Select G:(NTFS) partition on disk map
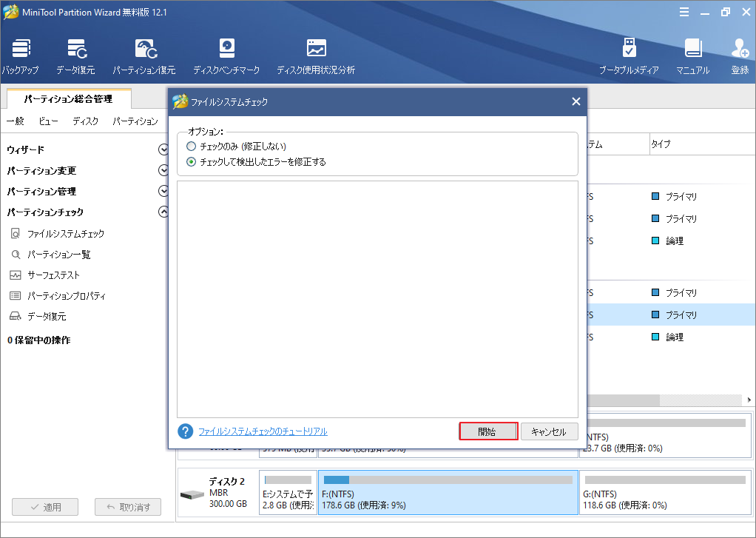 [x=665, y=493]
